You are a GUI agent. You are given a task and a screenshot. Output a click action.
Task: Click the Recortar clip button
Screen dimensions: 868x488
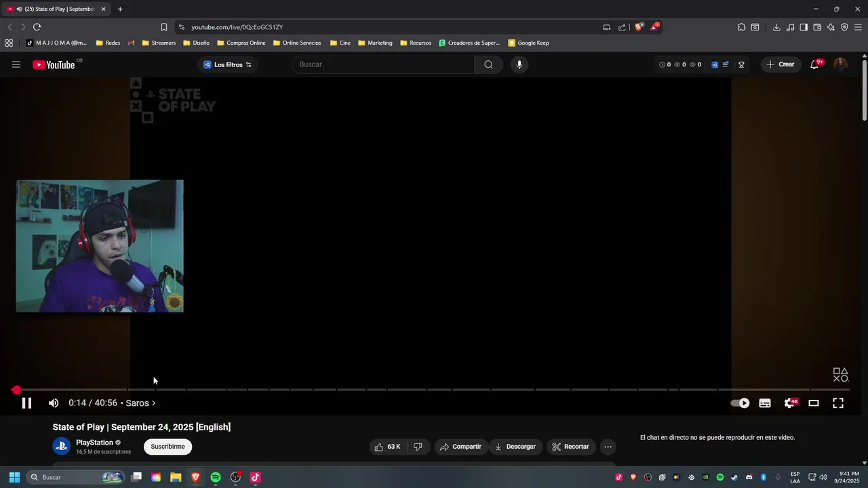570,447
